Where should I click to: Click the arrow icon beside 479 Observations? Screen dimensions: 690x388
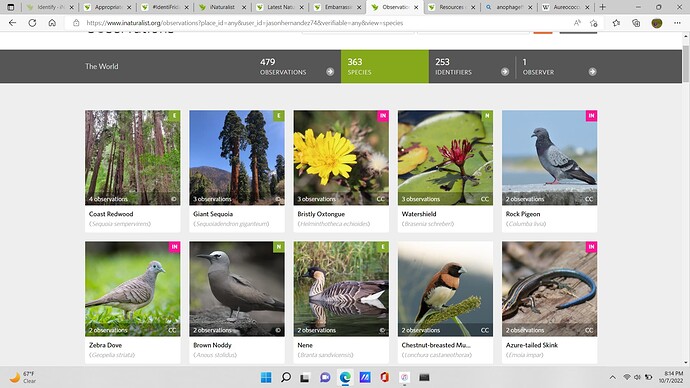[x=330, y=72]
